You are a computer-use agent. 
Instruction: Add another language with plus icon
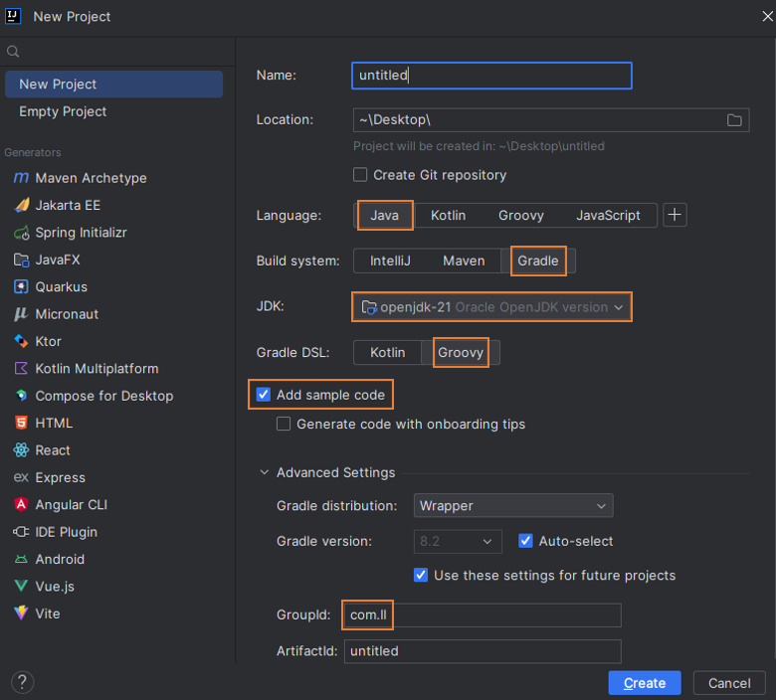[x=675, y=215]
